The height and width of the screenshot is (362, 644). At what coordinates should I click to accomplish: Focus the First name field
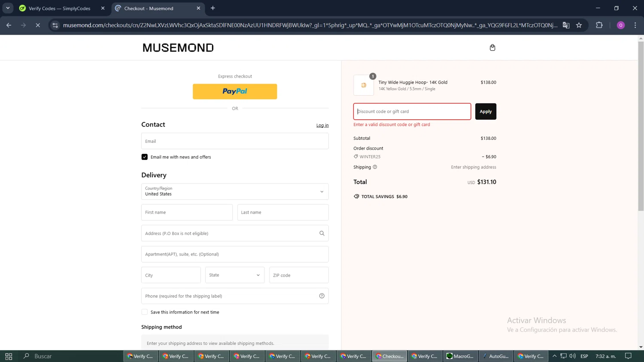point(187,212)
